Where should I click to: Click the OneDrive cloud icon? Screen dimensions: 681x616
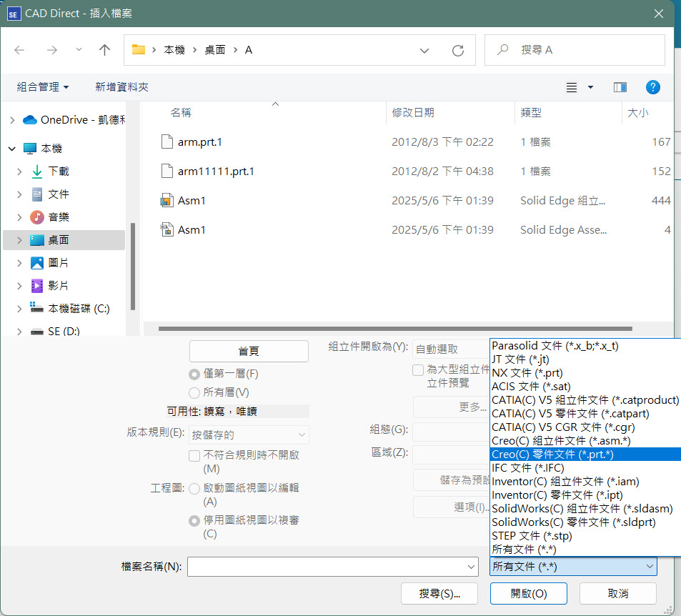pos(29,120)
